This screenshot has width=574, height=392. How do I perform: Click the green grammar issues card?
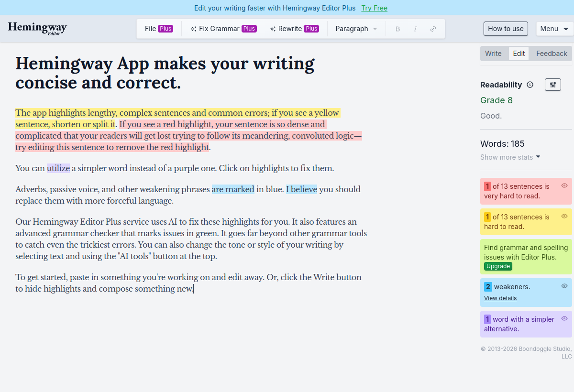pyautogui.click(x=526, y=257)
